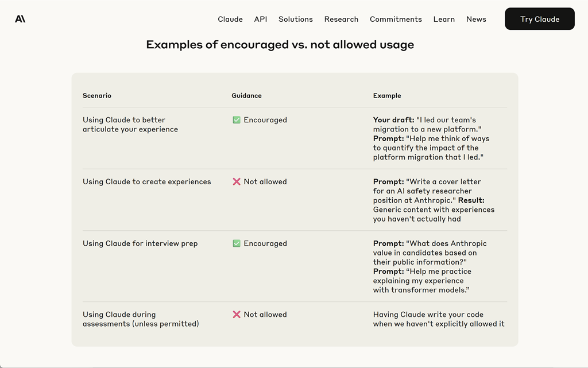
Task: Navigate to the News page
Action: tap(476, 19)
